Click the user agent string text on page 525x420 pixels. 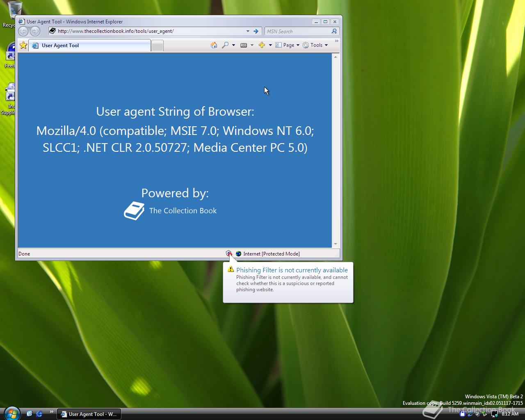point(175,139)
